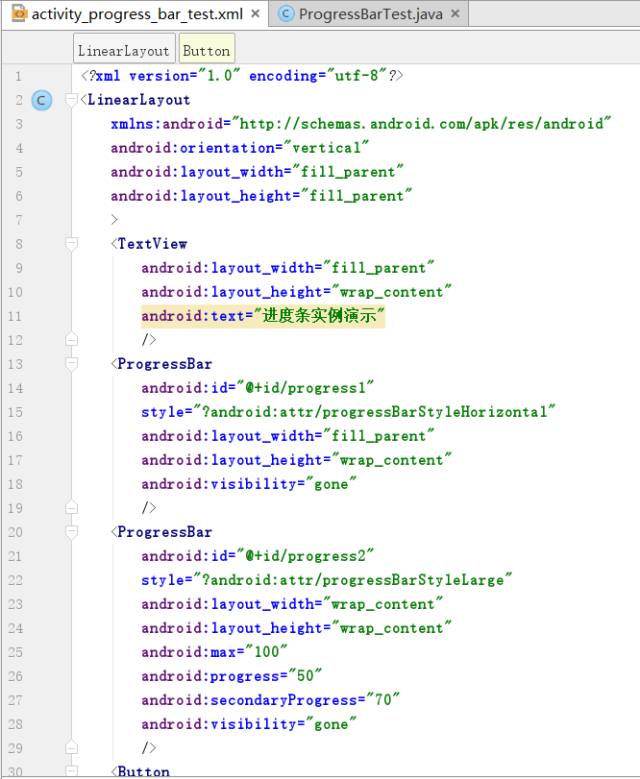Close the ProgressBarTest.java tab

(x=455, y=14)
